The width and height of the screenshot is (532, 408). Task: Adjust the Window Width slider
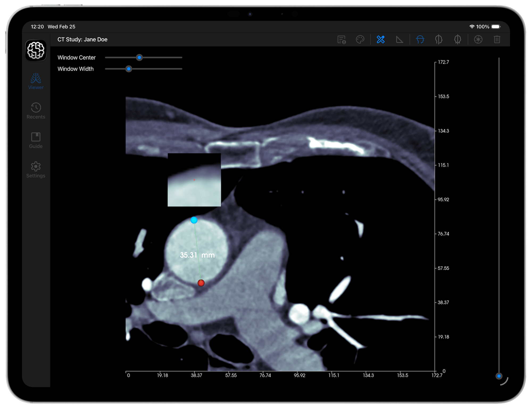(x=129, y=69)
